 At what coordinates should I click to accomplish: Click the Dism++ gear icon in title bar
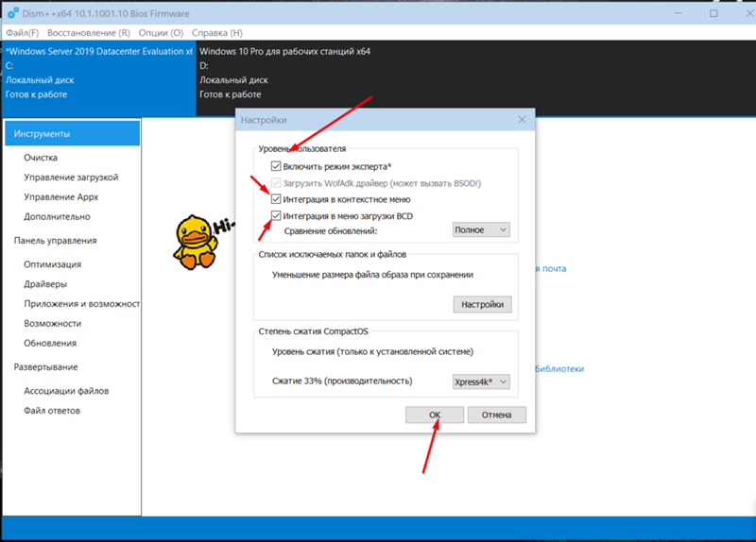[13, 13]
